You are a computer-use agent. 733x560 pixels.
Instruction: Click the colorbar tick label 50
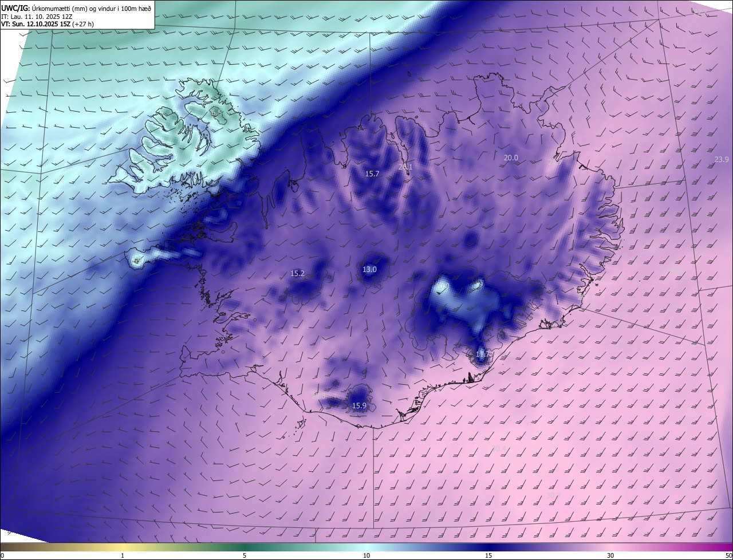click(x=728, y=555)
